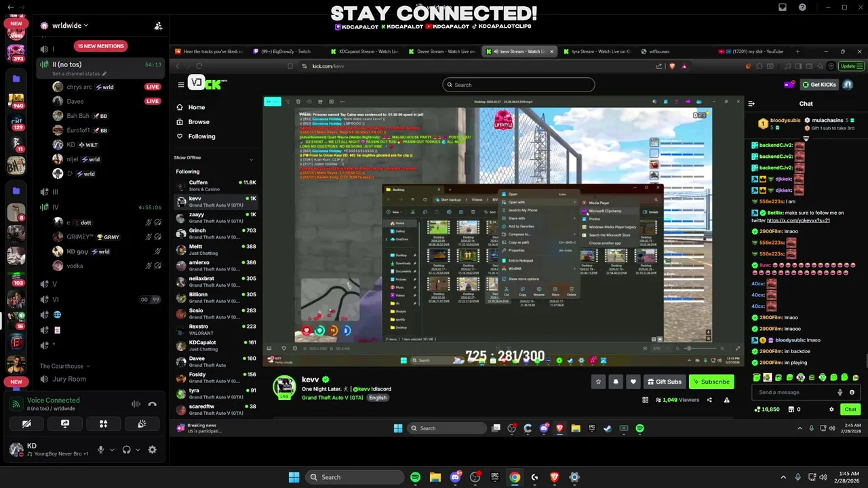Viewport: 868px width, 488px height.
Task: Switch to the BigDrowZy Twitch browser tab
Action: click(287, 52)
